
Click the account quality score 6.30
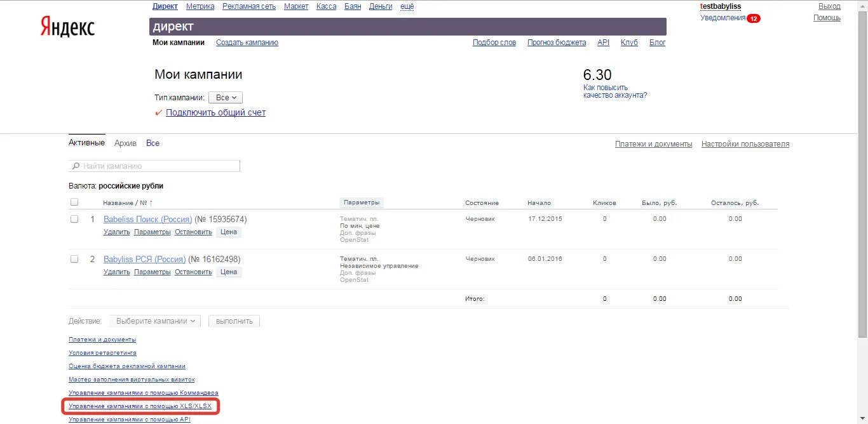597,74
